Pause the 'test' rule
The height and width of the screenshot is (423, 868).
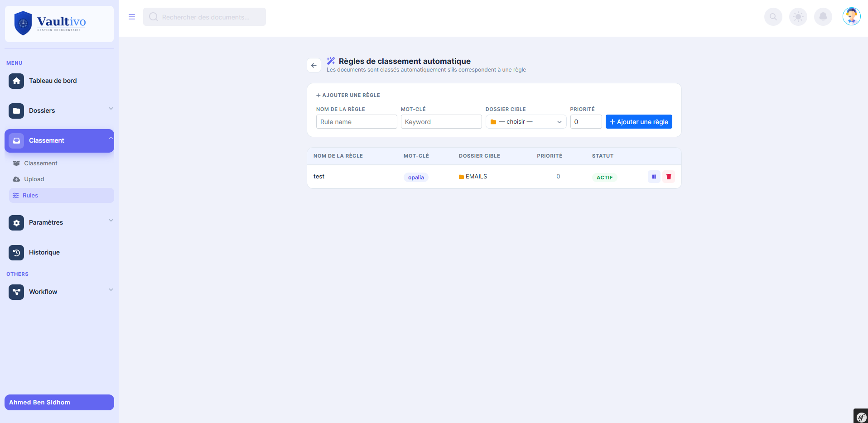coord(654,177)
